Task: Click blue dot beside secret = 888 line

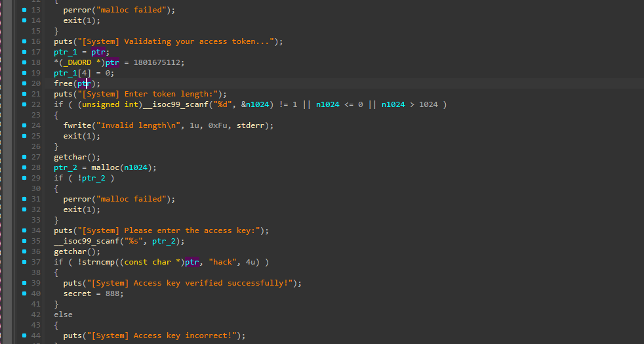Action: (25, 293)
